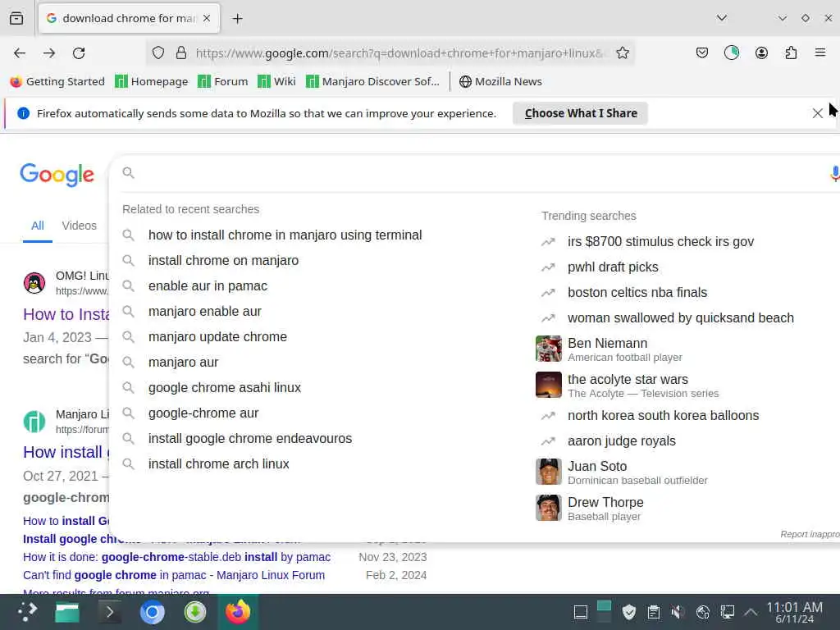Select trending search boston celtics nba finals

click(x=637, y=293)
